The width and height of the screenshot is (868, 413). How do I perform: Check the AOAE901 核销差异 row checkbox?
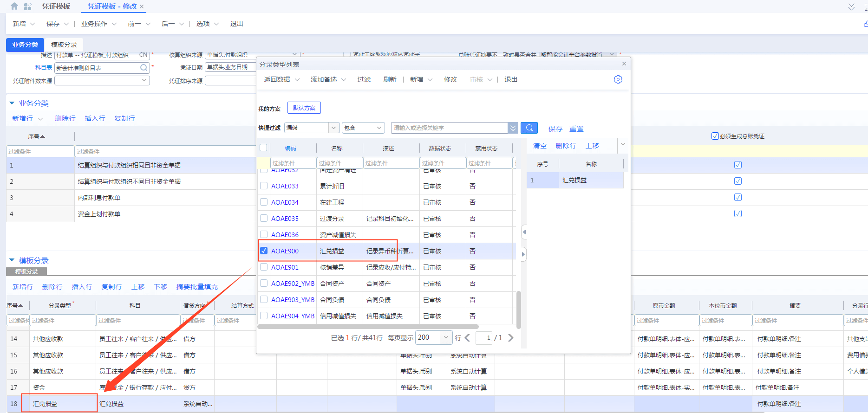[264, 267]
